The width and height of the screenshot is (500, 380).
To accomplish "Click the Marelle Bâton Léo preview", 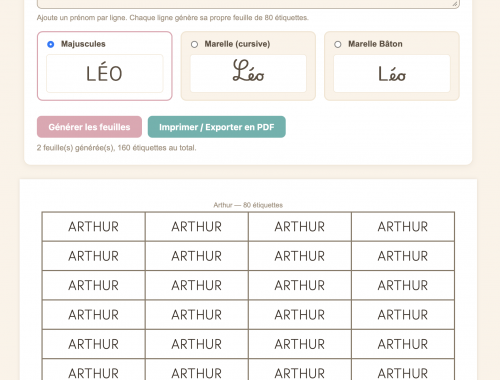I will (x=392, y=73).
